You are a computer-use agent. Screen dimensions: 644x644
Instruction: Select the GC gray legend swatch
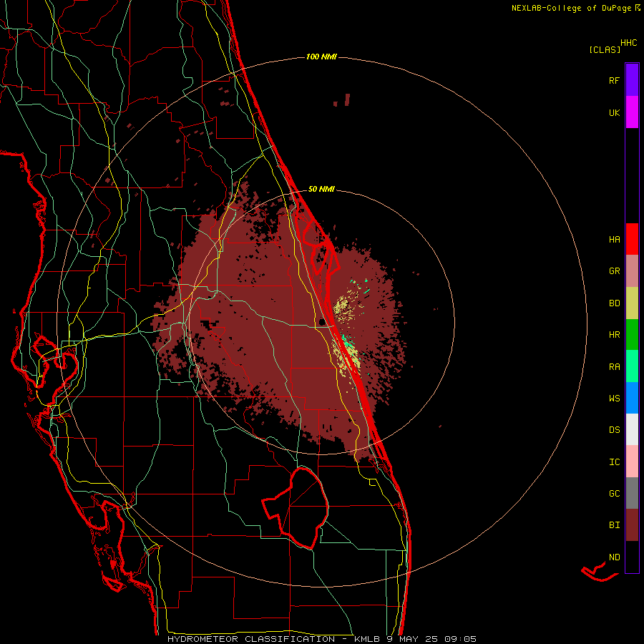[x=632, y=493]
